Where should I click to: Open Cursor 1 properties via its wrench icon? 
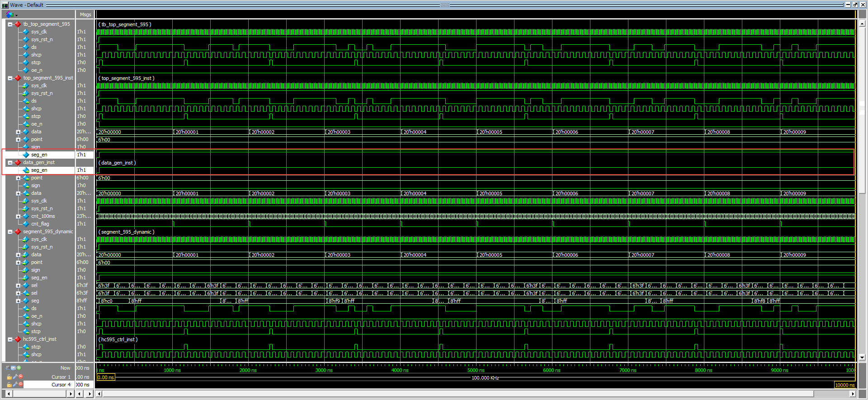[x=15, y=377]
